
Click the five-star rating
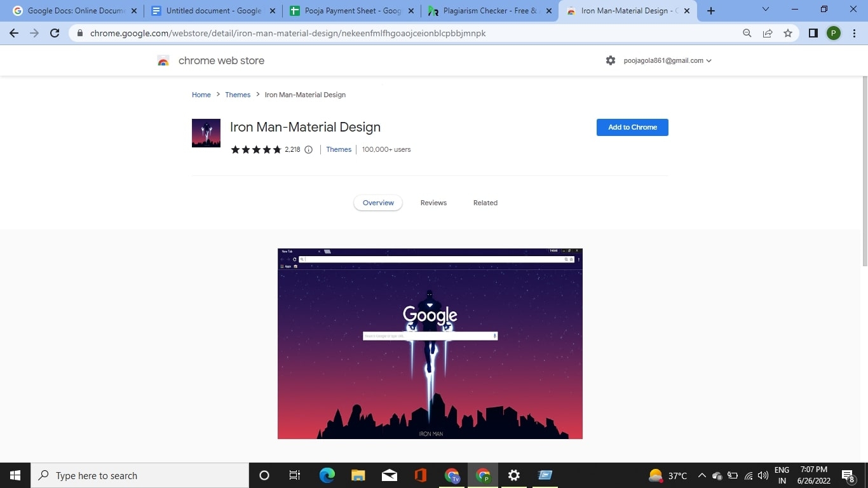(256, 150)
